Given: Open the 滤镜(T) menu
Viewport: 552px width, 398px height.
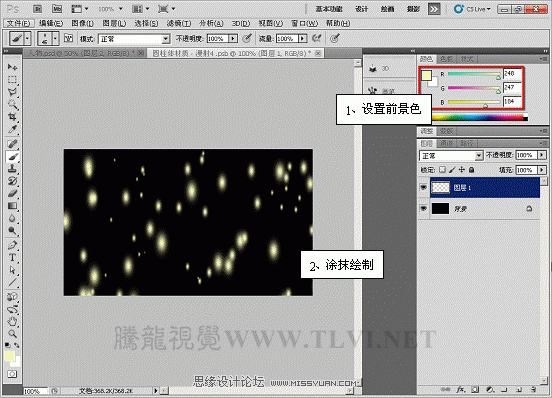Looking at the screenshot, I should 179,23.
